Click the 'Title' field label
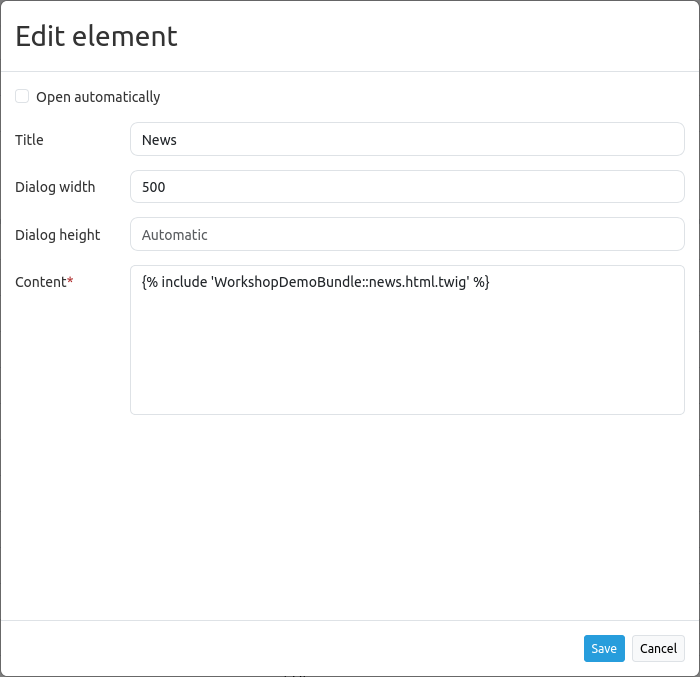The image size is (700, 677). [x=29, y=140]
